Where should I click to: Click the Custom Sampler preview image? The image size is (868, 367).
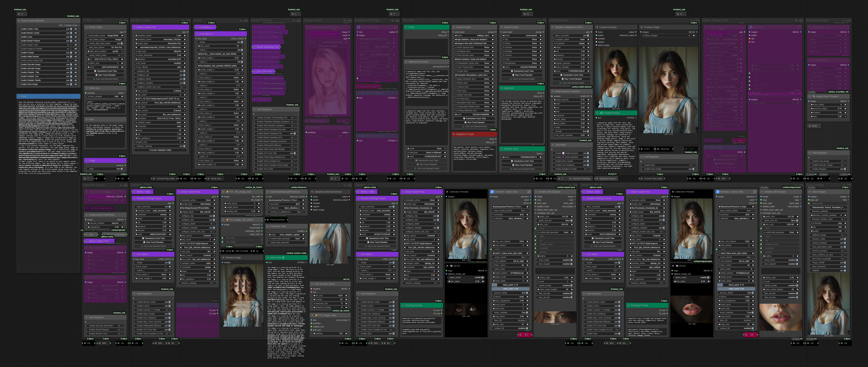pyautogui.click(x=616, y=77)
